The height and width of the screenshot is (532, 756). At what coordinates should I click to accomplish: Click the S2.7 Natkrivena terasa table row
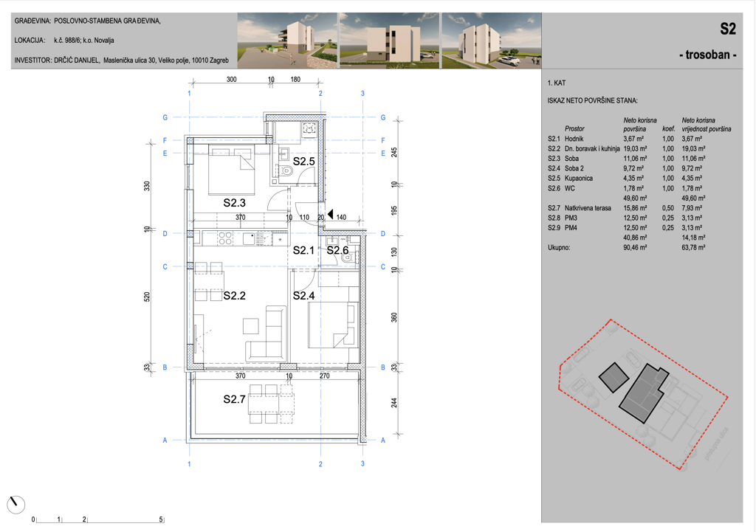tap(640, 208)
